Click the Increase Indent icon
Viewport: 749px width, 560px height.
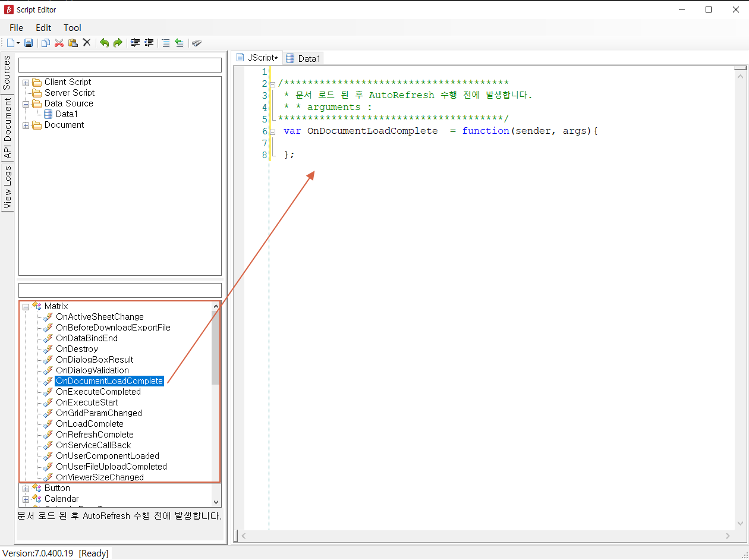[136, 43]
